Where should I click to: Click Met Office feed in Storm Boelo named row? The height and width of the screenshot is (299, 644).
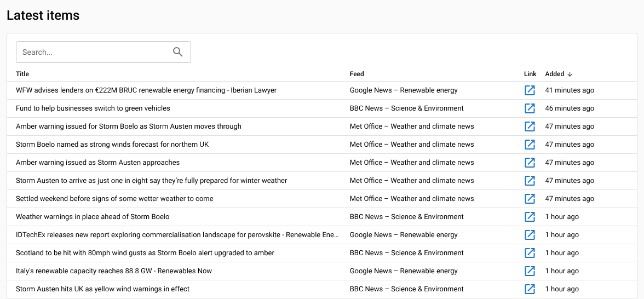pyautogui.click(x=412, y=145)
